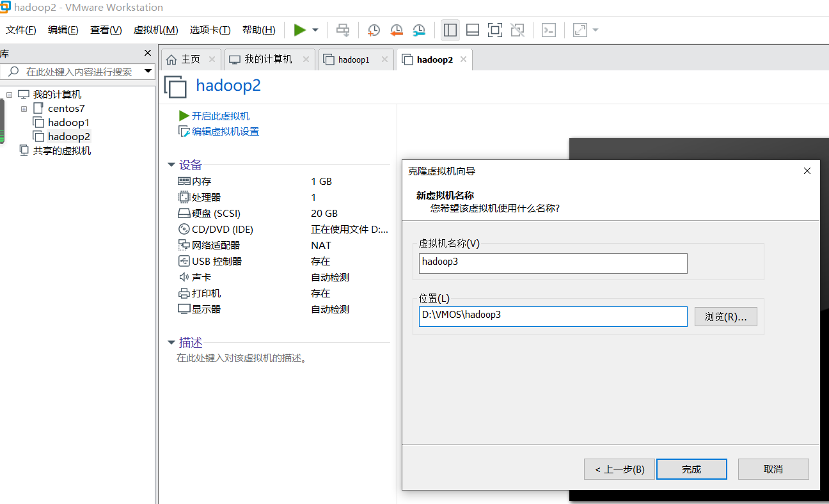Viewport: 829px width, 504px height.
Task: Open the snapshot manager wrench icon
Action: [419, 30]
